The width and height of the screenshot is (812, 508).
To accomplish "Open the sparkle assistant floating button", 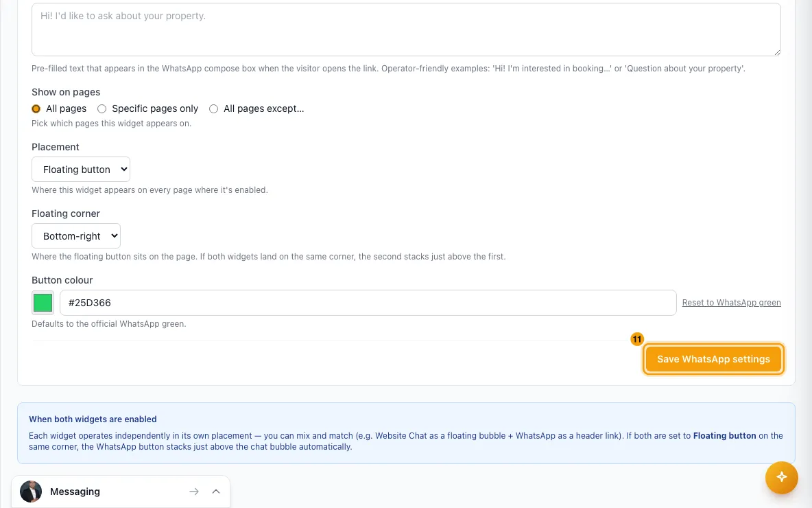I will [x=781, y=477].
